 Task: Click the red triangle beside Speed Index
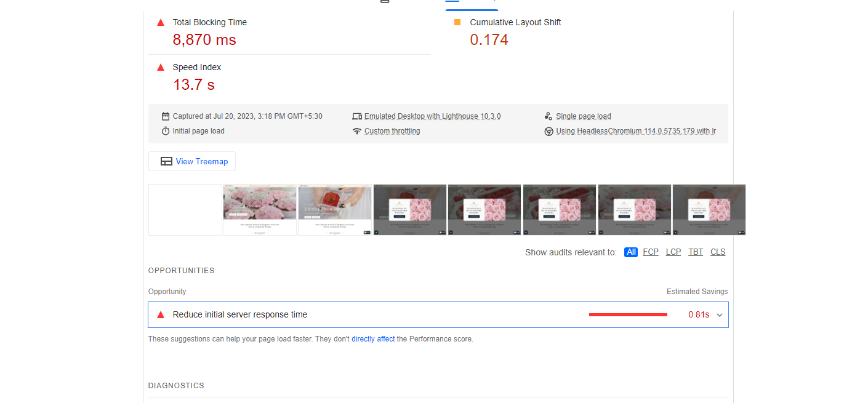(x=161, y=67)
